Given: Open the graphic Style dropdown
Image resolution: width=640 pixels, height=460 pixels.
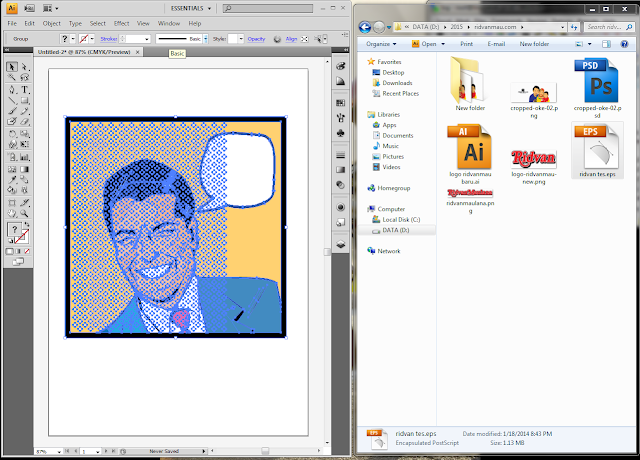Looking at the screenshot, I should (x=241, y=39).
